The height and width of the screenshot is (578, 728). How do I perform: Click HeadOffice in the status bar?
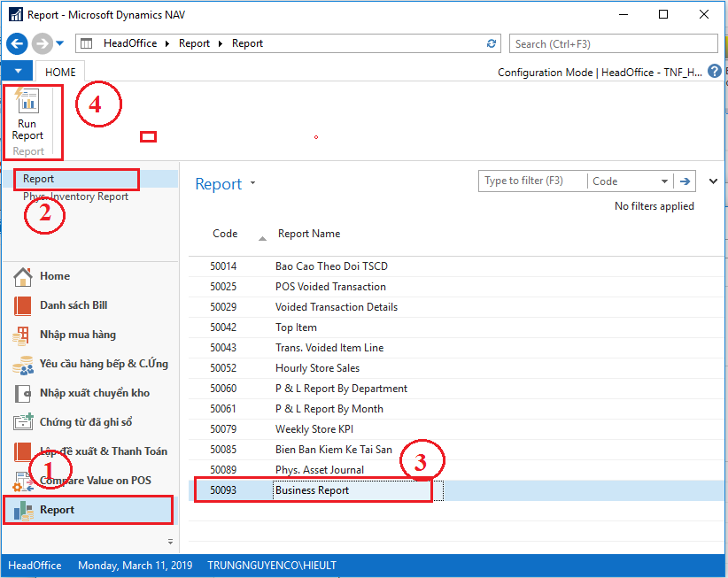tap(35, 566)
